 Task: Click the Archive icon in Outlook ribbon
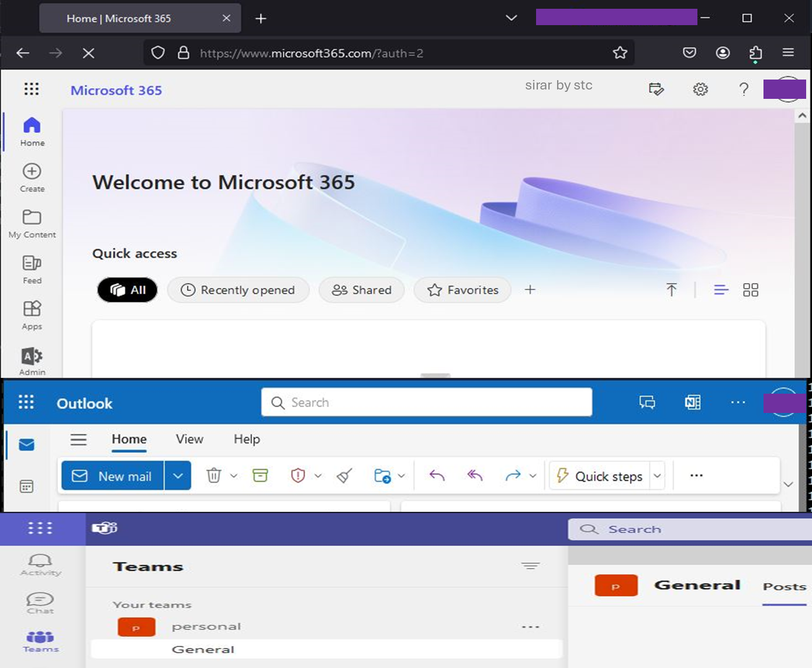tap(260, 475)
